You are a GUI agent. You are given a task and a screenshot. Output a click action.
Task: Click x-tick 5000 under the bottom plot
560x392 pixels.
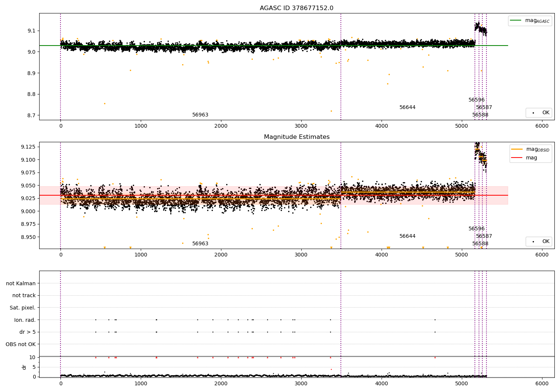[x=462, y=384]
